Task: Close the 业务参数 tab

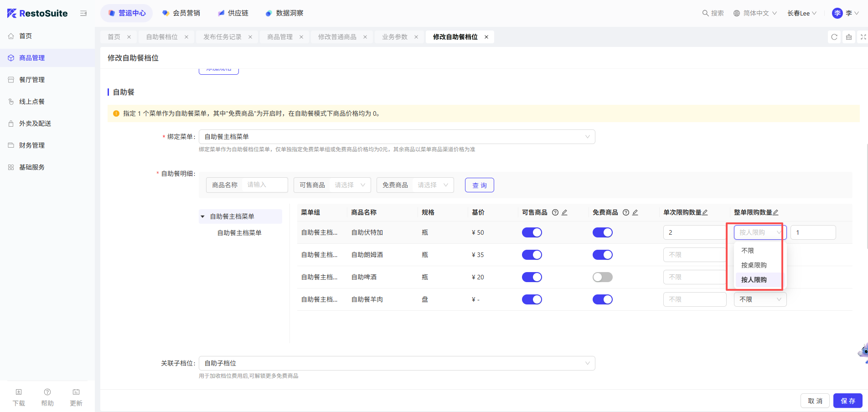Action: (416, 37)
